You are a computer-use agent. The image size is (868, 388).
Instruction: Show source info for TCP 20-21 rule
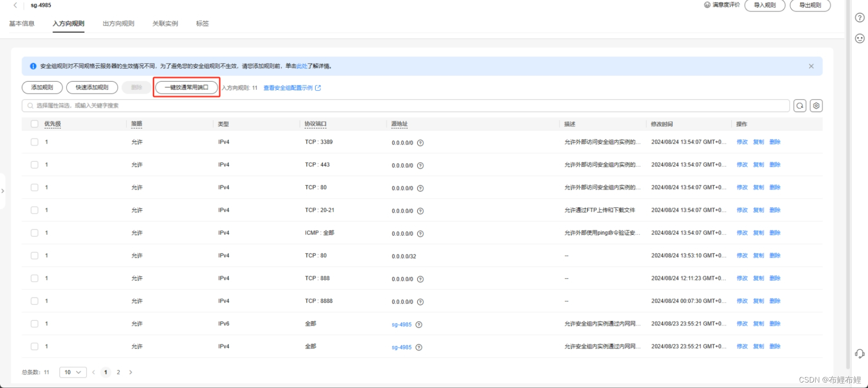click(420, 211)
